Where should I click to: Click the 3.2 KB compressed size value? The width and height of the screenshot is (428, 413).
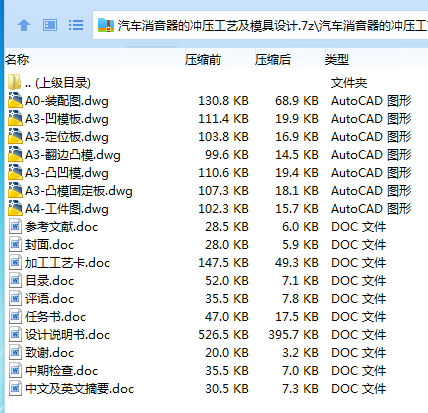(300, 353)
